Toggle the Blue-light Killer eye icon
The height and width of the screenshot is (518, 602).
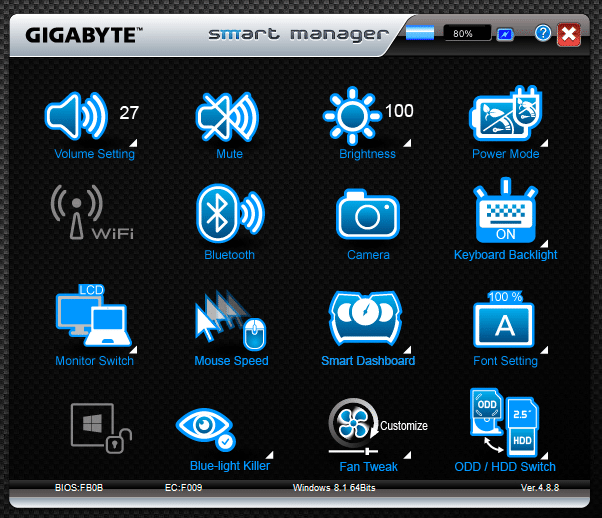(205, 429)
